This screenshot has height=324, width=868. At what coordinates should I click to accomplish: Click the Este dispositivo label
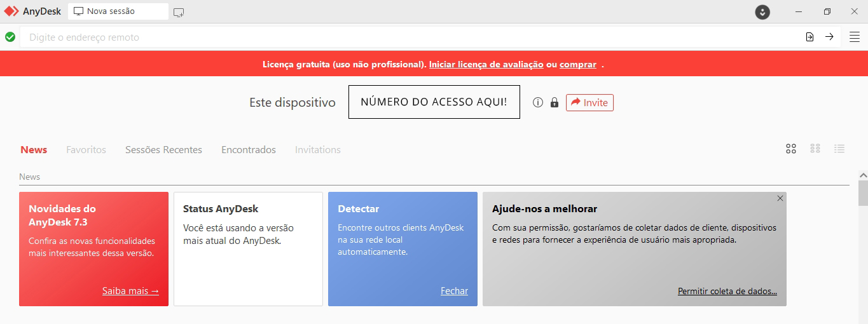293,102
